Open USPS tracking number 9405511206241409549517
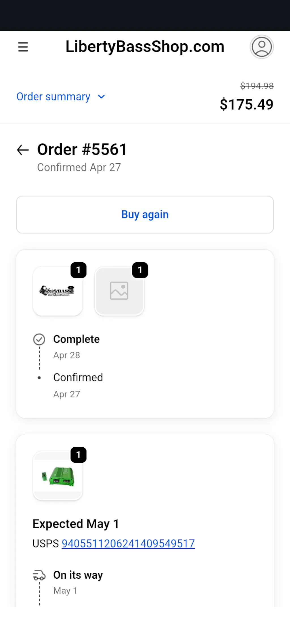 click(x=128, y=544)
